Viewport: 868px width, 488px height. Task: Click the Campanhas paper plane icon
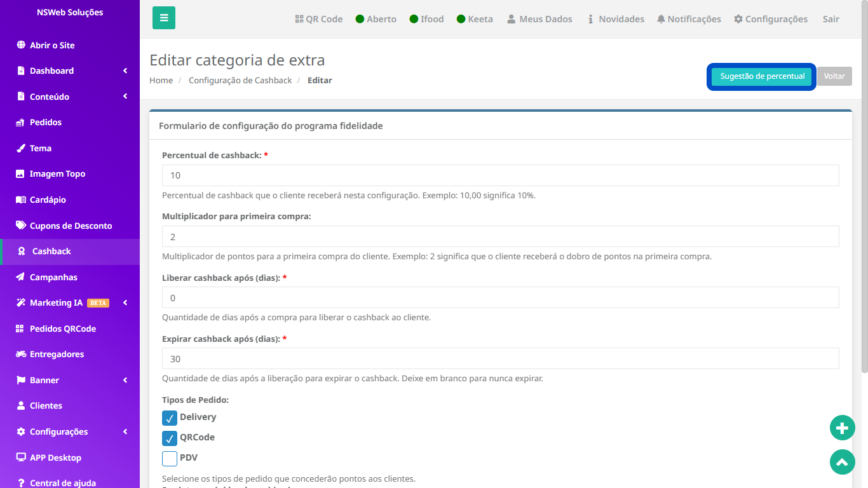click(x=20, y=277)
